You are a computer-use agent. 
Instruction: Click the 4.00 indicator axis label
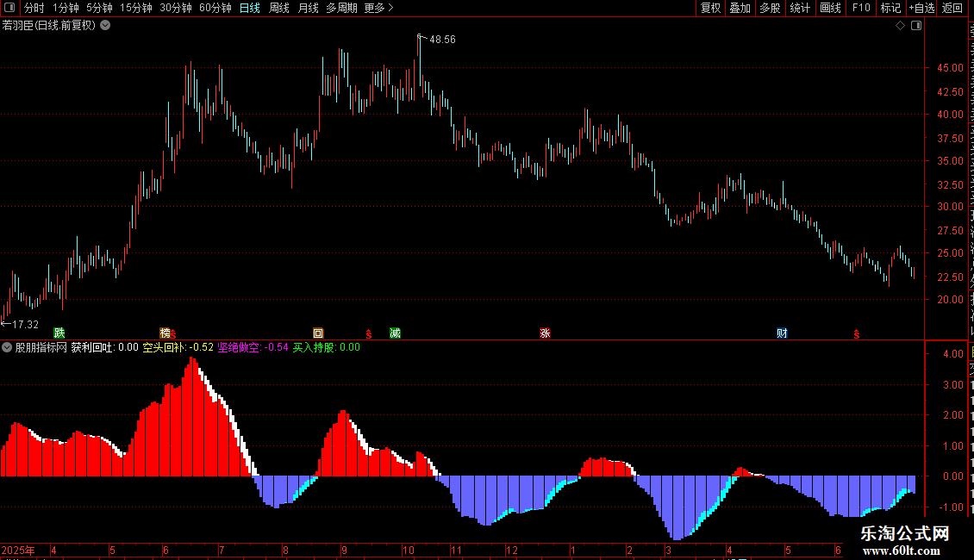[953, 354]
